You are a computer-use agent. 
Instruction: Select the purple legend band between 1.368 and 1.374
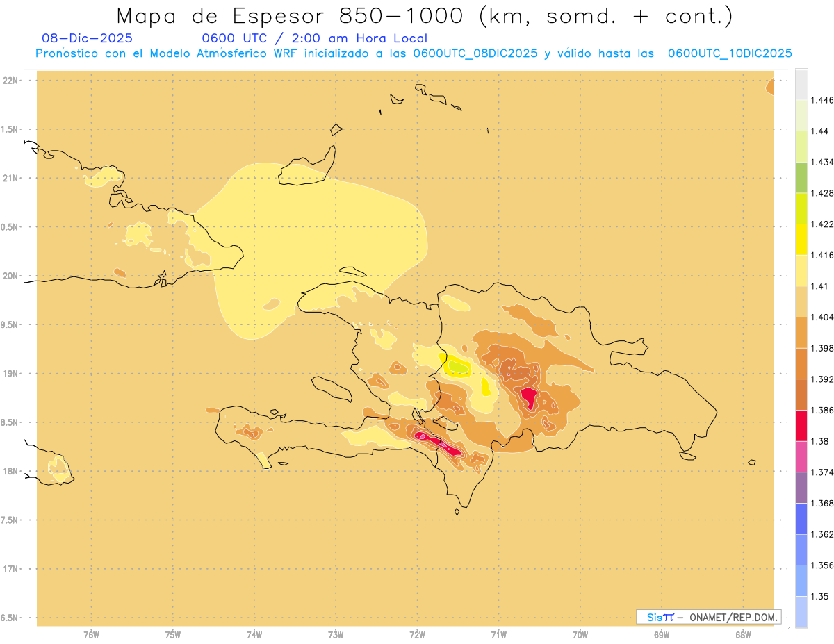click(x=801, y=488)
